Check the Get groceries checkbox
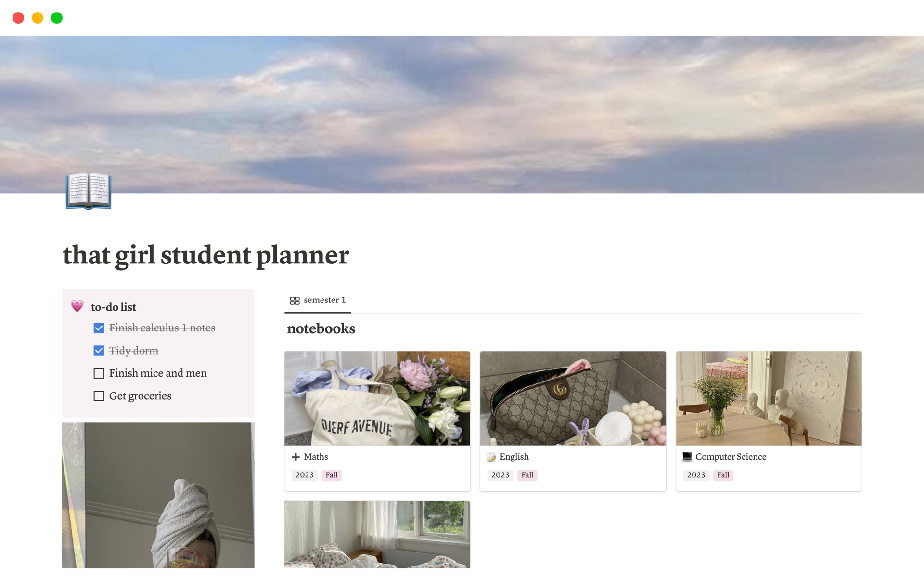This screenshot has height=578, width=924. point(99,396)
